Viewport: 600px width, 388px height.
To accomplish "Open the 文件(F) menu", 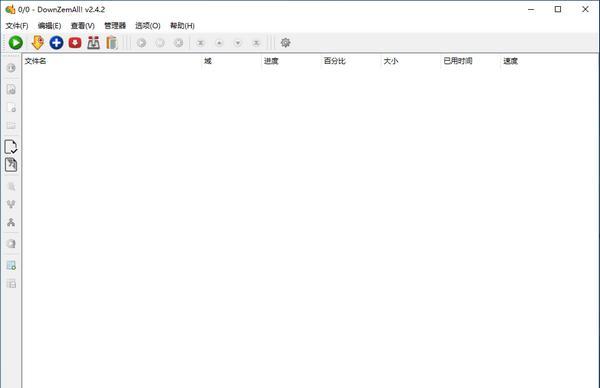I will [x=17, y=26].
